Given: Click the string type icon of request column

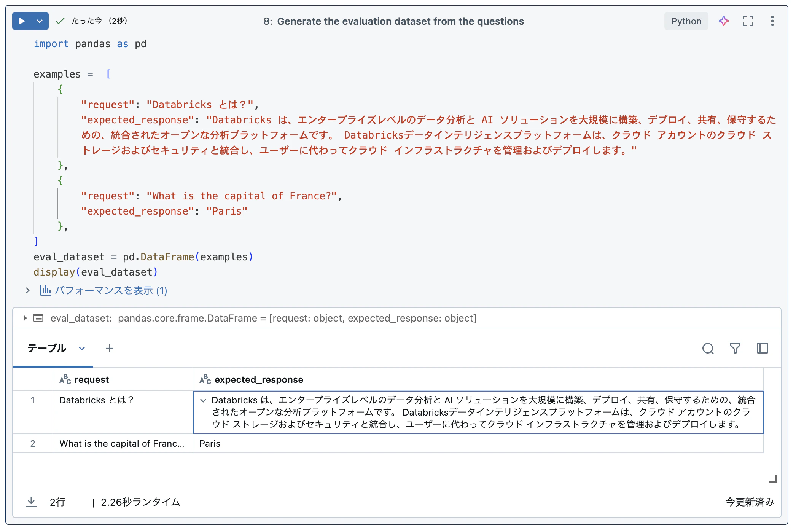Looking at the screenshot, I should (65, 379).
